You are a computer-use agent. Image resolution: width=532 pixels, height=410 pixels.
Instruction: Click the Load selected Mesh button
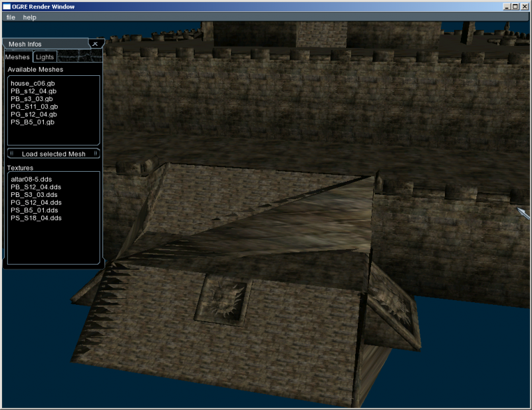[x=54, y=154]
